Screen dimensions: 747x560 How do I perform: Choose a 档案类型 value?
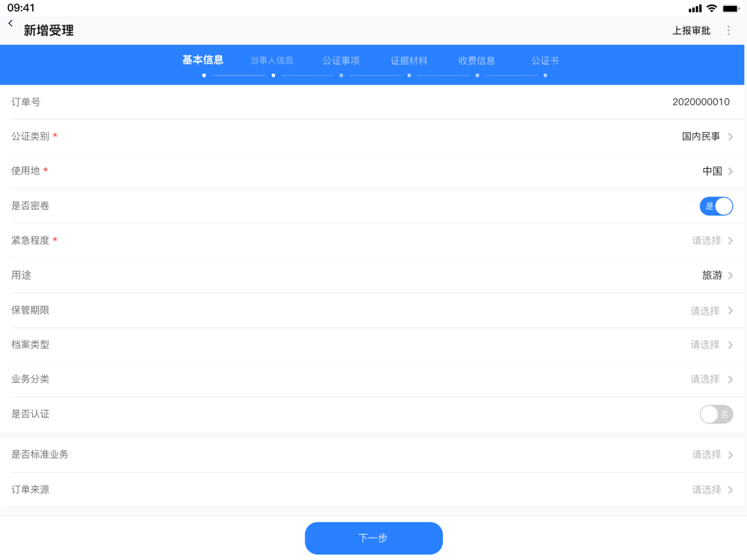coord(372,345)
